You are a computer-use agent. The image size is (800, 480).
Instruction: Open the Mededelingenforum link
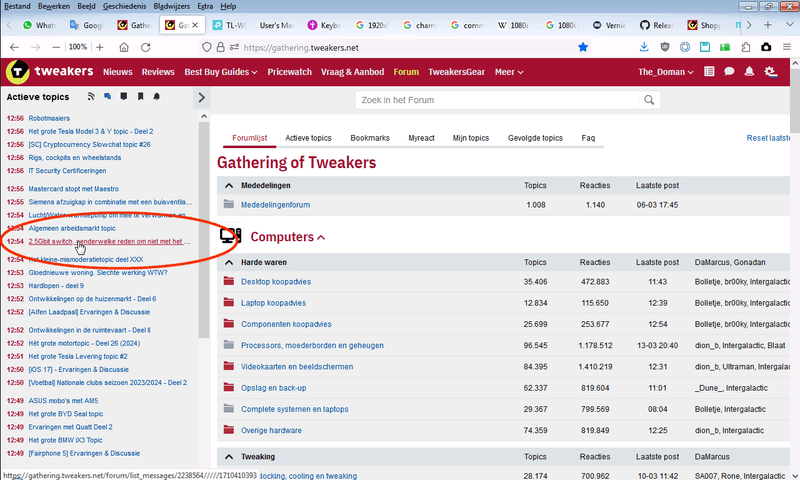276,205
